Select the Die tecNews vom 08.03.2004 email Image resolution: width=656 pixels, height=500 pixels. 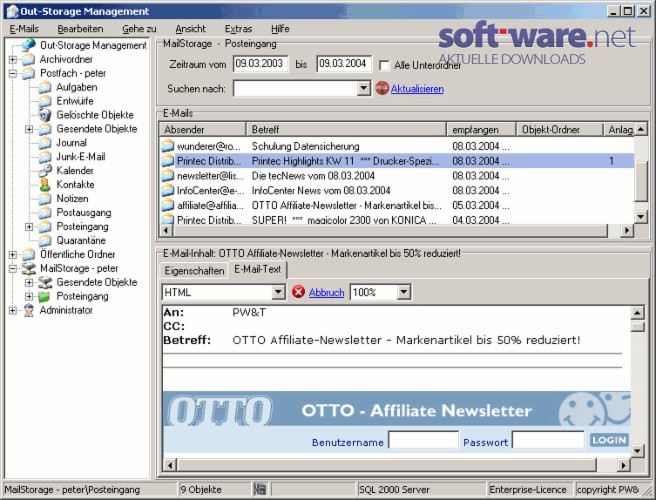pos(396,176)
